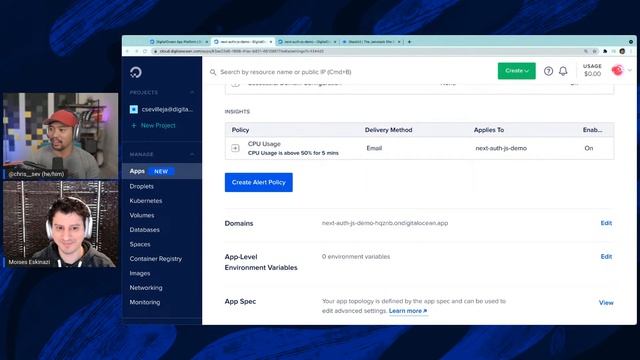Click the browser profile avatar
The width and height of the screenshot is (640, 360).
tap(622, 51)
